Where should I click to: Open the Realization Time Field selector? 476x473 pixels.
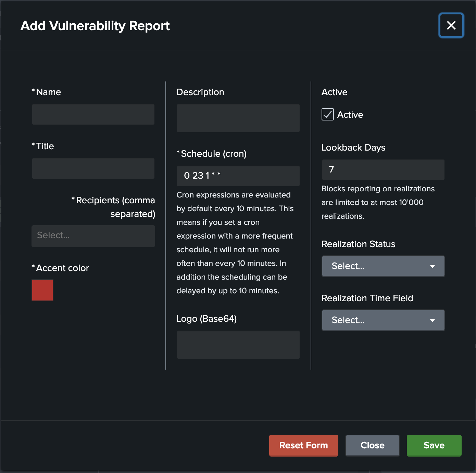[x=383, y=320]
